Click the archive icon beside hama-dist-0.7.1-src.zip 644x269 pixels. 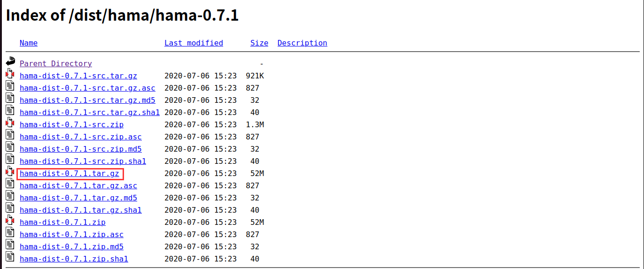(10, 122)
